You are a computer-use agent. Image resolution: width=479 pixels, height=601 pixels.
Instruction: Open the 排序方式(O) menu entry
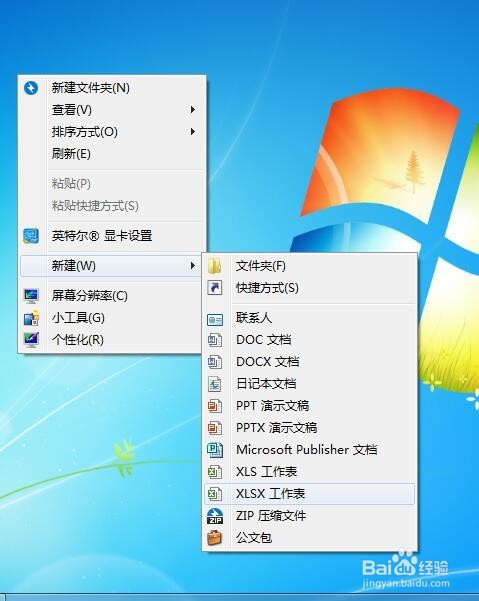pos(111,132)
